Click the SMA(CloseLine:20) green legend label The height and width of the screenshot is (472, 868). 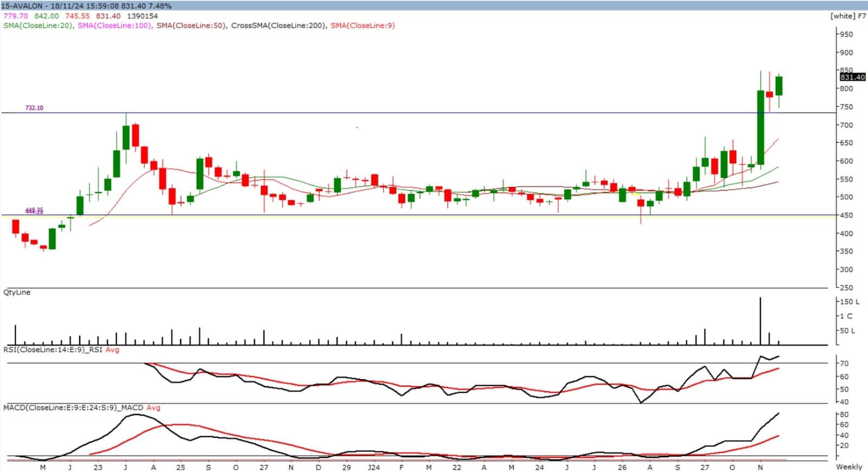38,25
